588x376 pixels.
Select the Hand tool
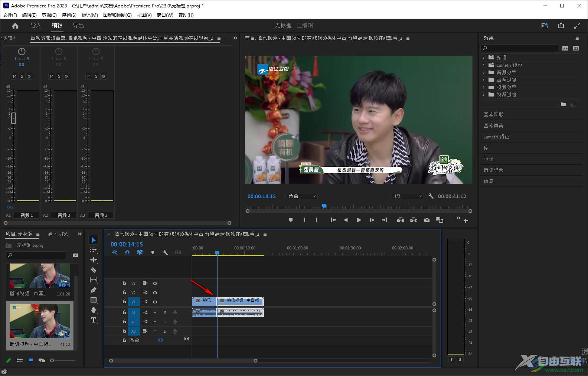(x=94, y=310)
